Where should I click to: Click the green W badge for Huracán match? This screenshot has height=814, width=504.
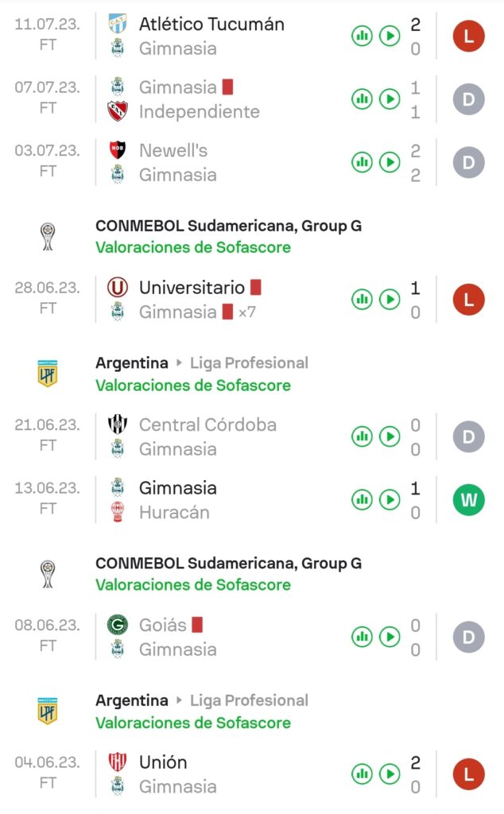469,500
